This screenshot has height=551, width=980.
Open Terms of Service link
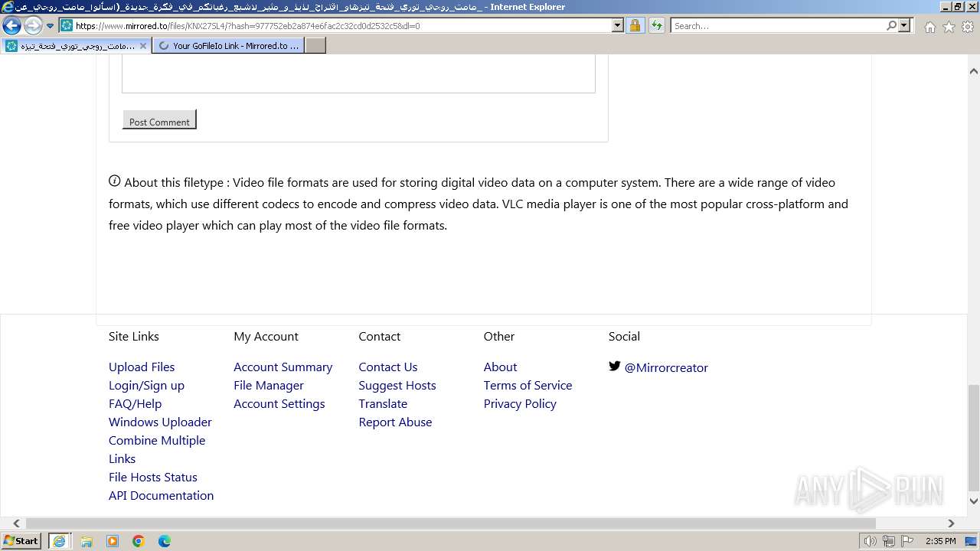click(x=528, y=386)
